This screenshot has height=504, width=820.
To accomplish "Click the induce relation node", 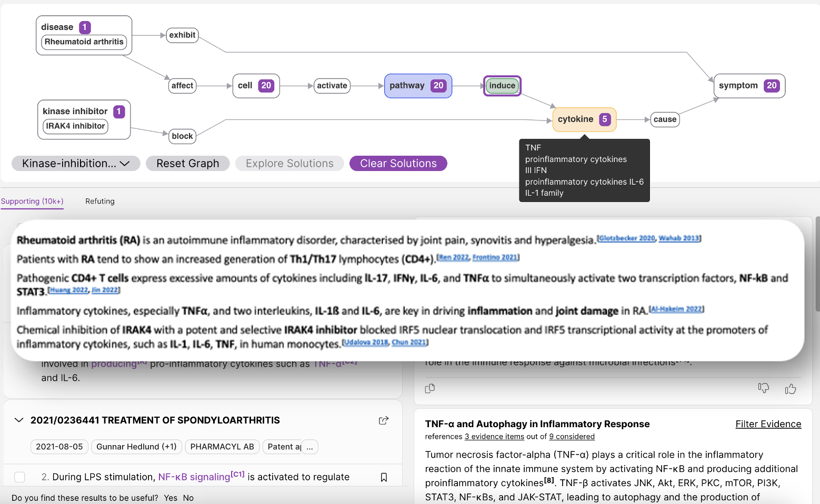I will pyautogui.click(x=502, y=86).
